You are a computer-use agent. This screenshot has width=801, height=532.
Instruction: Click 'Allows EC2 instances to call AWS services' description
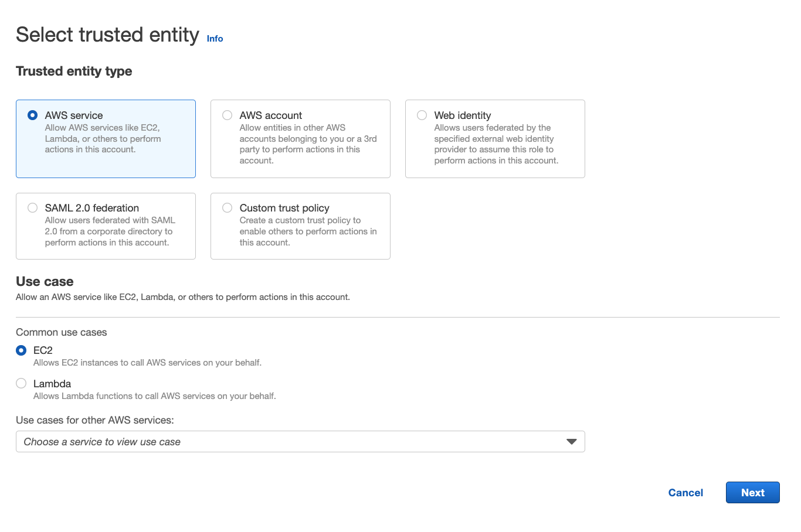[x=147, y=363]
